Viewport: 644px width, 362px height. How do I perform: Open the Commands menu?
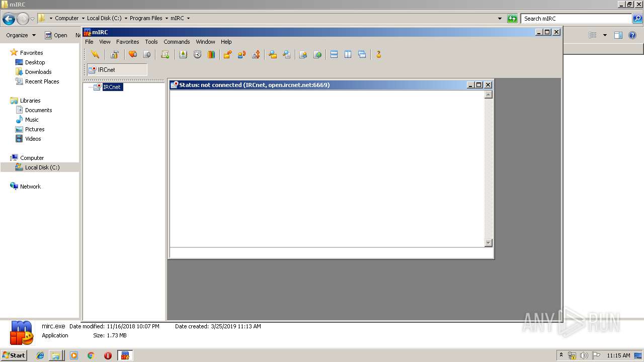coord(177,42)
